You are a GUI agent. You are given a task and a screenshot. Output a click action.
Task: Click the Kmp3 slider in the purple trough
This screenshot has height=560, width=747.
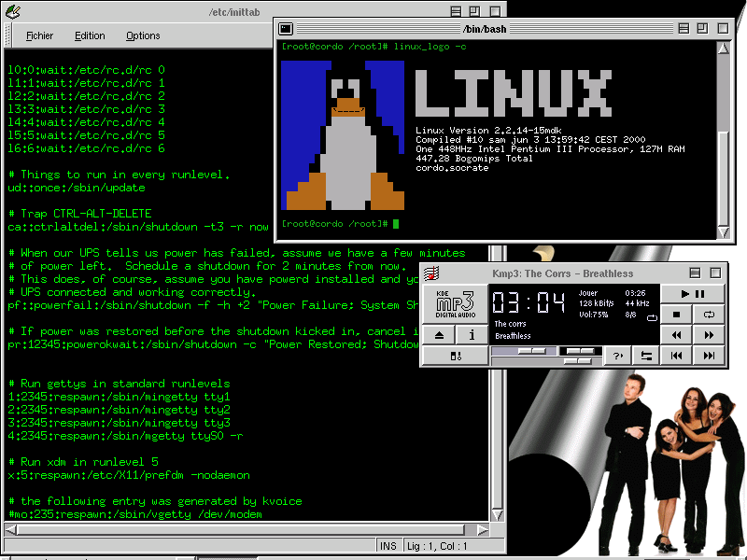coord(531,351)
